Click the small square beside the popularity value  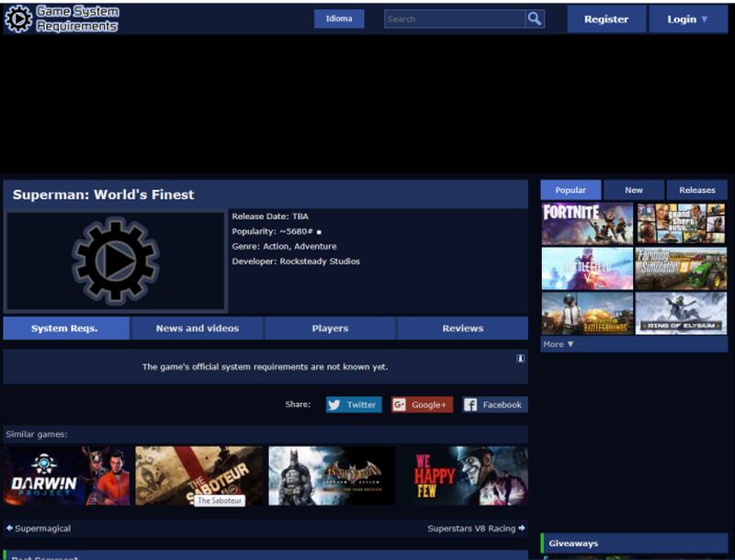click(x=319, y=231)
